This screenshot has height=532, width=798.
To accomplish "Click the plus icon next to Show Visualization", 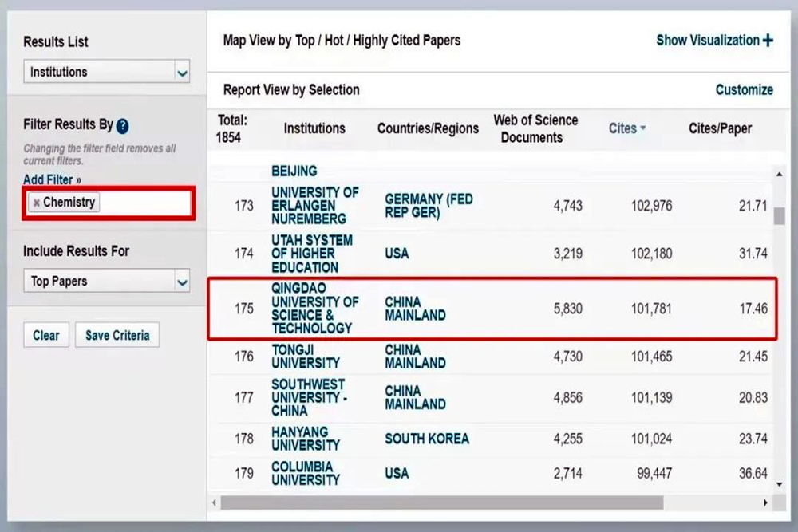I will (768, 41).
